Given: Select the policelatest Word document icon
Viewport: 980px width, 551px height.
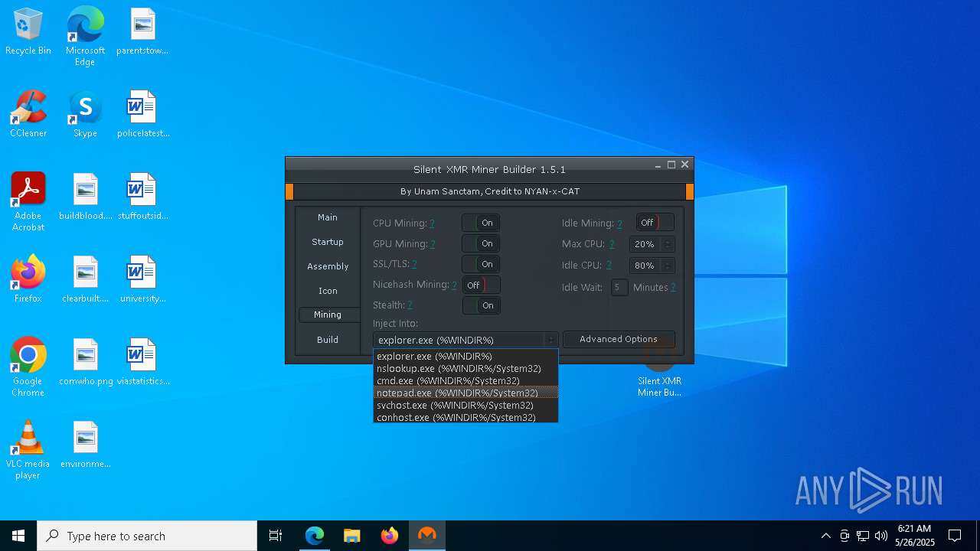Looking at the screenshot, I should point(142,114).
